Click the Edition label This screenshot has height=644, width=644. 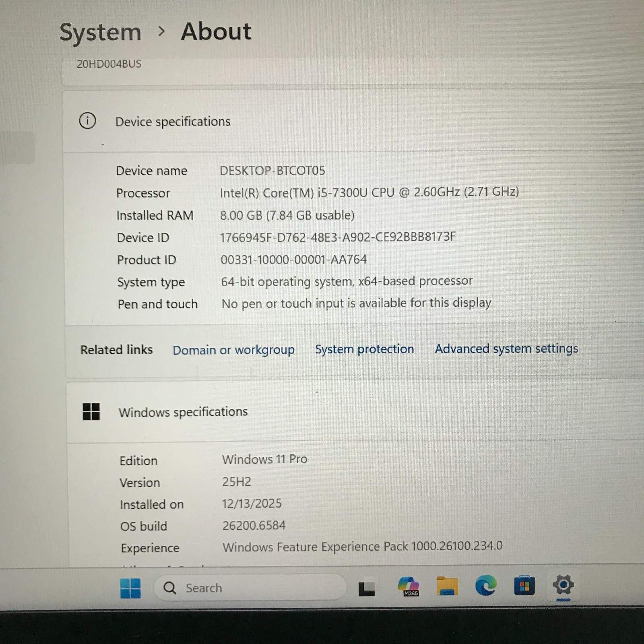(138, 460)
